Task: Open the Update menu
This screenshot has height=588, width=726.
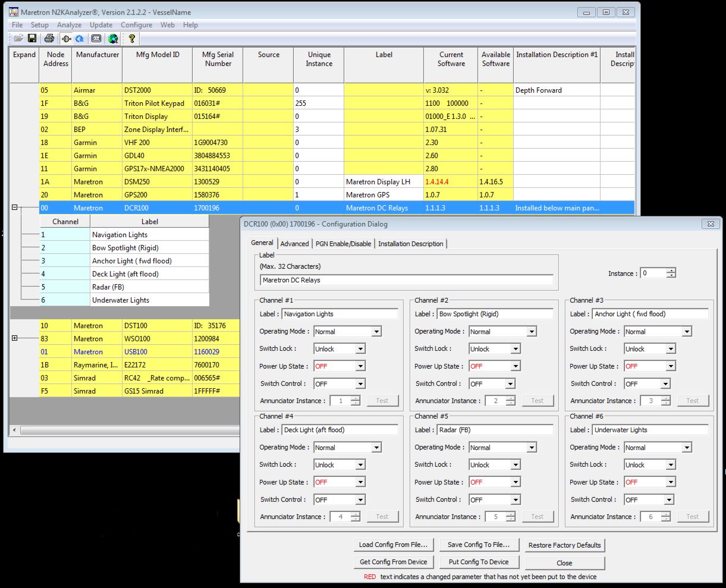Action: click(101, 25)
